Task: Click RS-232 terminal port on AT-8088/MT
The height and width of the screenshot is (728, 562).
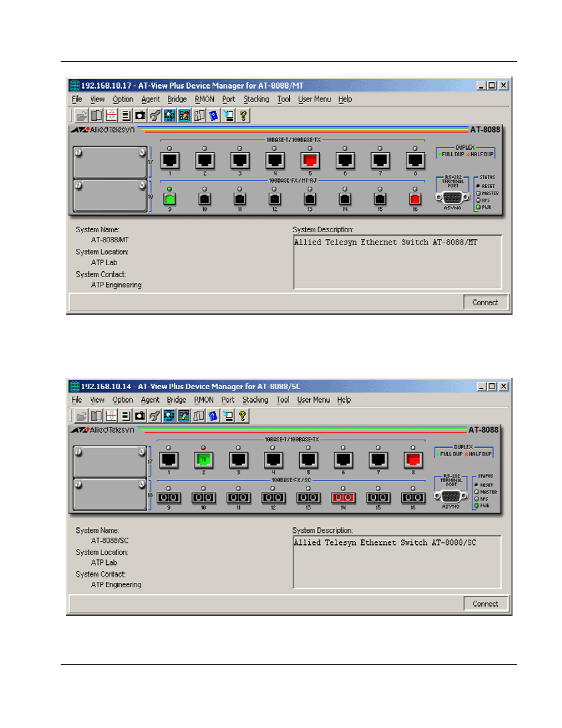Action: coord(452,197)
